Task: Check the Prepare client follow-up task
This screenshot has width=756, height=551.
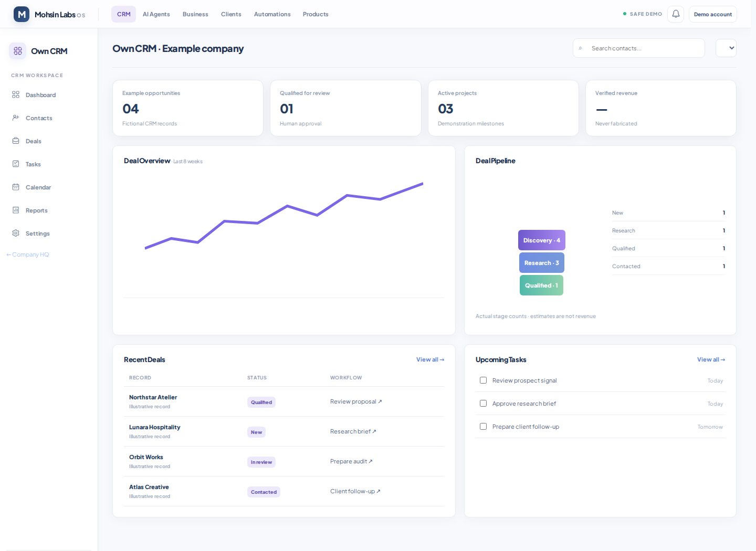Action: pos(483,427)
